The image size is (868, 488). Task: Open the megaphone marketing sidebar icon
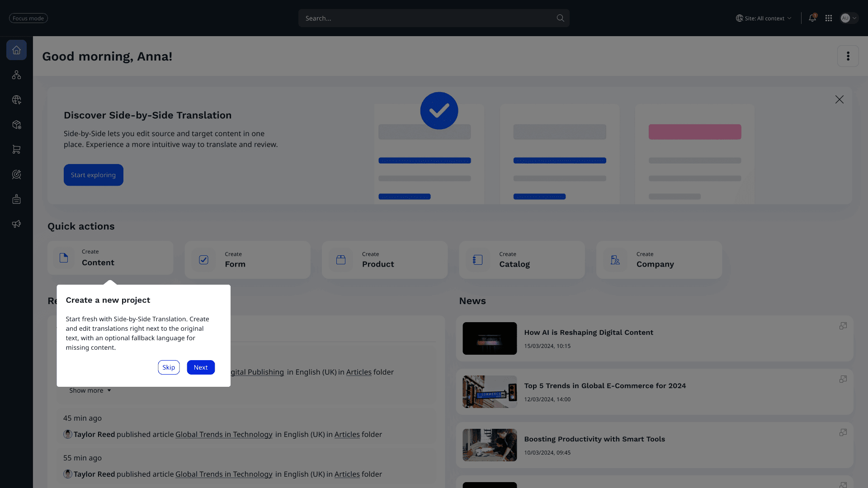pyautogui.click(x=16, y=224)
